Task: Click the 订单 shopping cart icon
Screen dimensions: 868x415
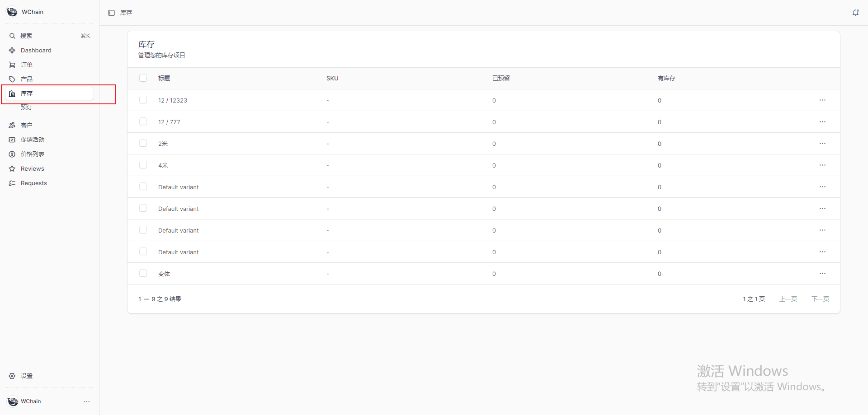Action: tap(12, 65)
